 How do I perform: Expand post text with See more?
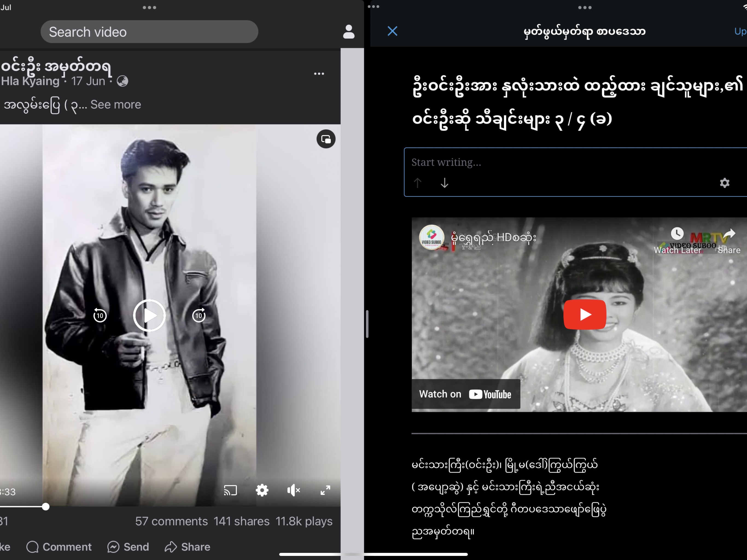pos(115,105)
